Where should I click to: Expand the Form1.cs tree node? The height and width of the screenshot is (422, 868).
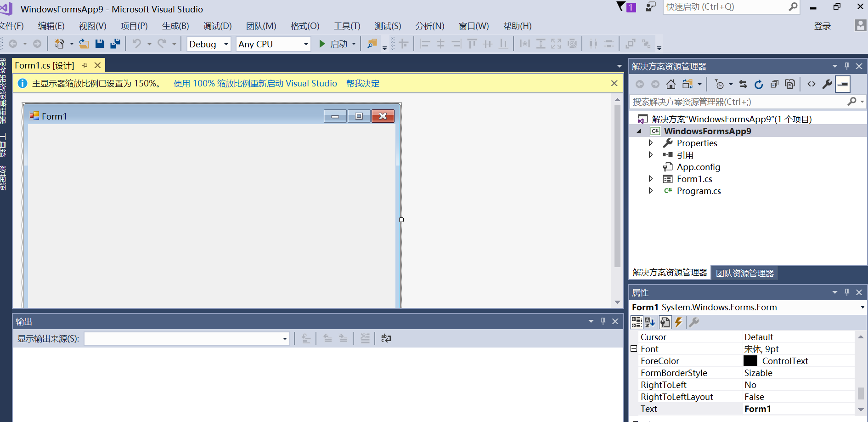(651, 178)
